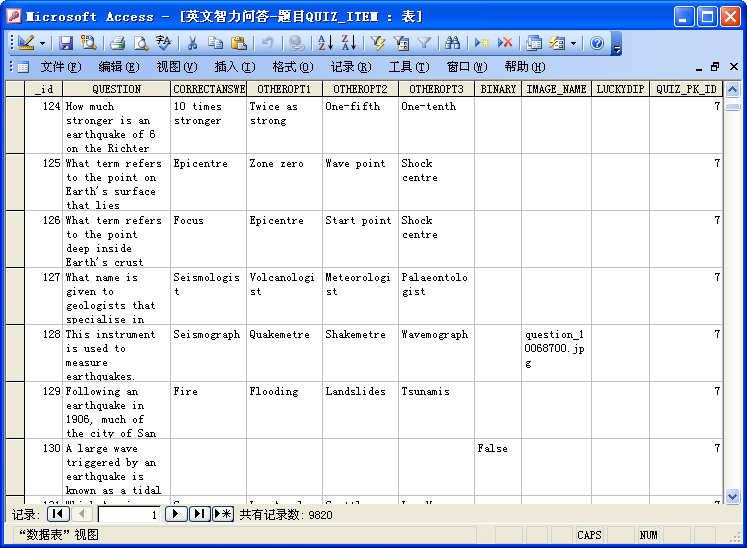Click the Tsunamis cell in row 129

pos(436,410)
